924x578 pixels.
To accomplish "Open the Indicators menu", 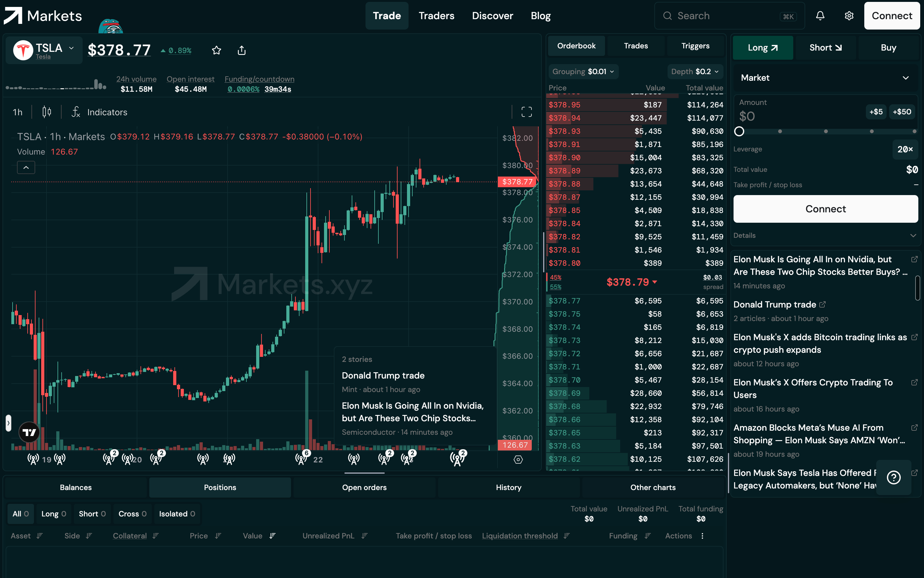I will point(100,112).
